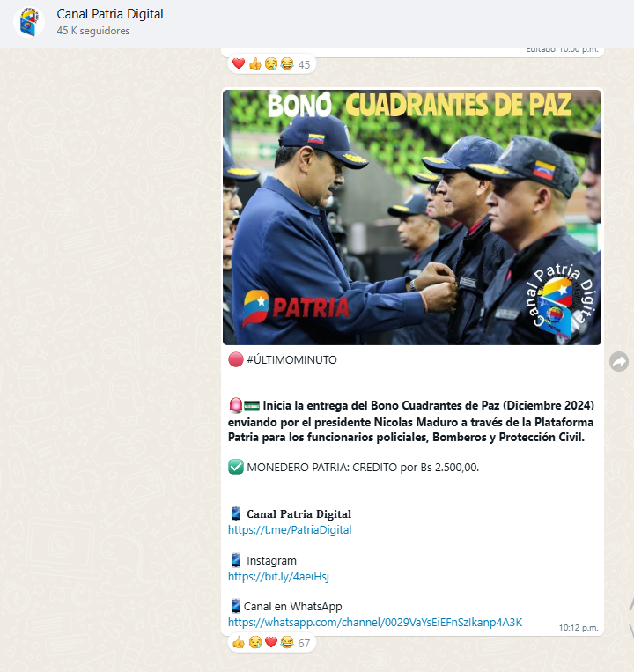This screenshot has width=634, height=672.
Task: Click the heart reaction with count 45
Action: [x=239, y=64]
